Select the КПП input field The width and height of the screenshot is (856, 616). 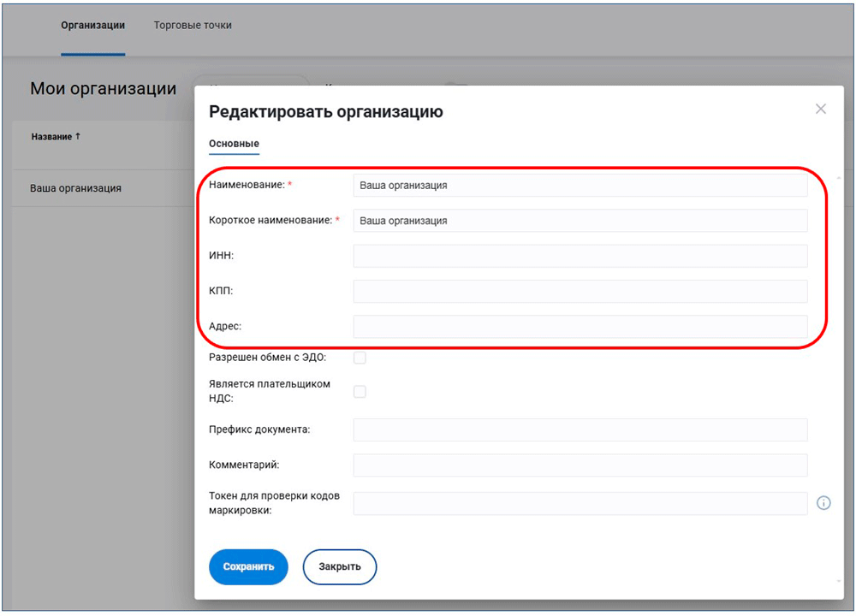click(580, 291)
